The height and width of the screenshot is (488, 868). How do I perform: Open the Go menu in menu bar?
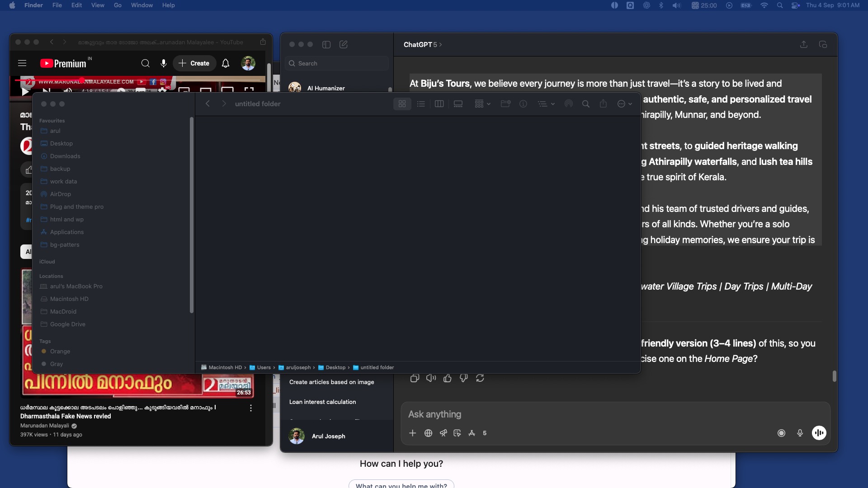point(118,5)
